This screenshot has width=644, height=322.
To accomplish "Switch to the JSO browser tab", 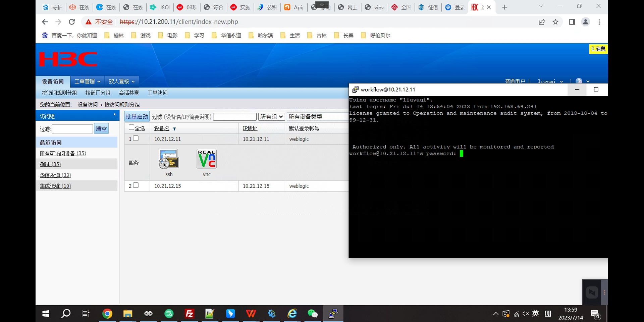I will coord(160,7).
